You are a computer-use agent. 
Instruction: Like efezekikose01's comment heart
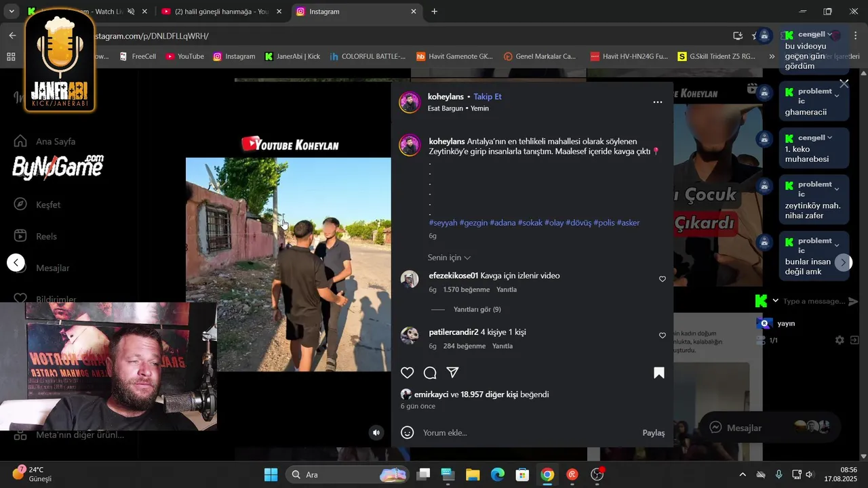663,279
